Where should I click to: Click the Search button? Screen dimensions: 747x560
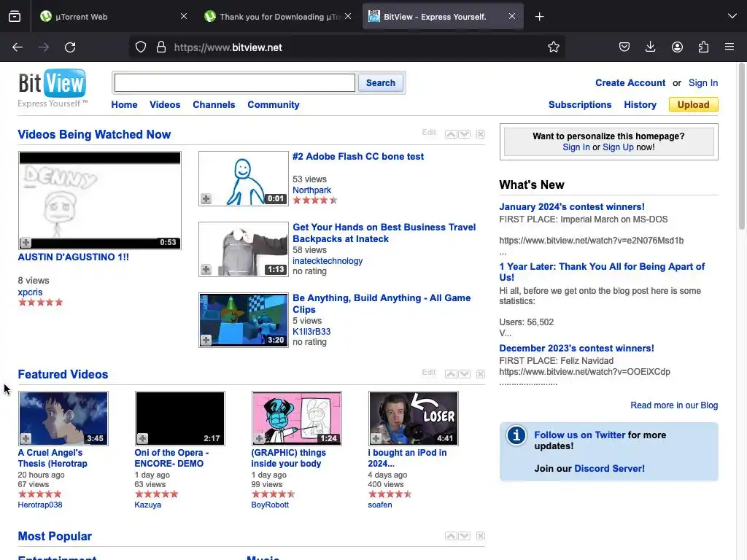pos(381,83)
